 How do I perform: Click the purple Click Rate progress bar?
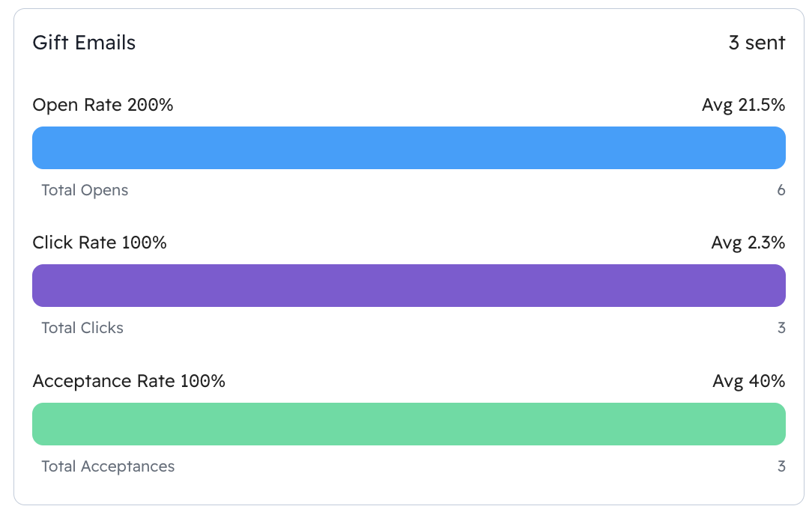coord(408,286)
